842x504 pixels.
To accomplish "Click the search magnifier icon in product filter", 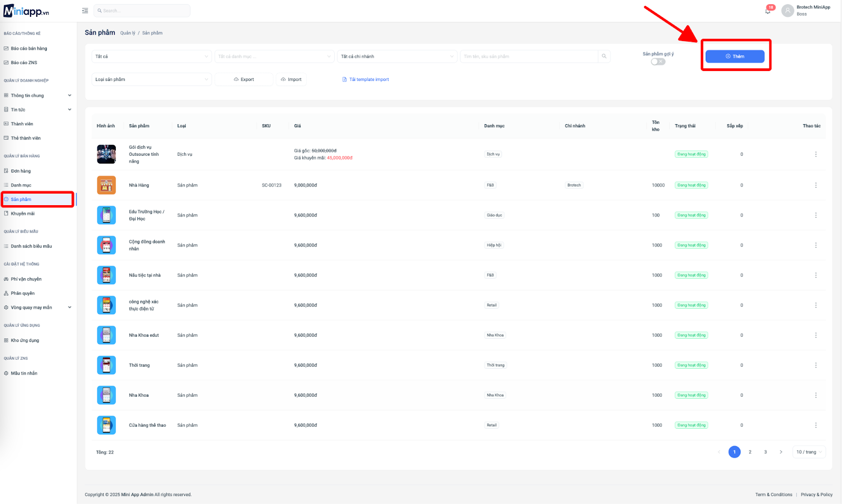I will coord(604,56).
